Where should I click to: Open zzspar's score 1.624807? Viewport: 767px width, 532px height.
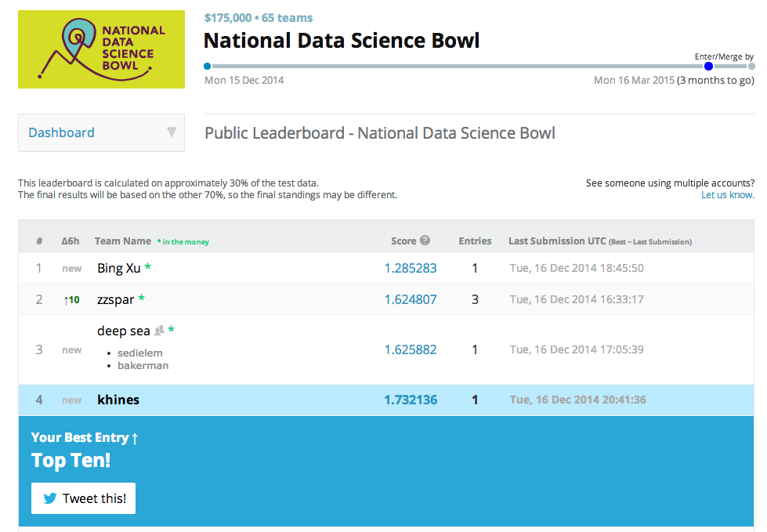411,299
